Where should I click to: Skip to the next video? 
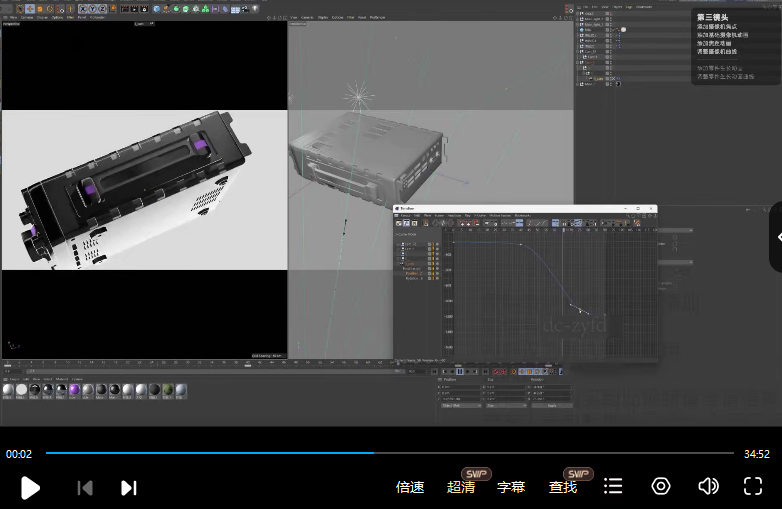pyautogui.click(x=128, y=487)
